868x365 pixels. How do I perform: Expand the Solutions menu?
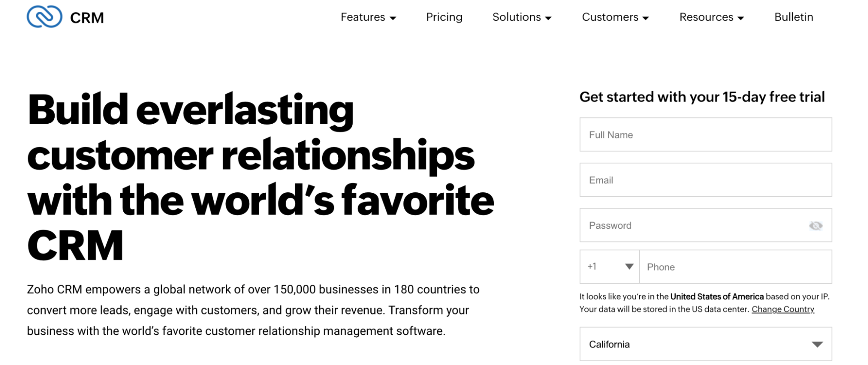click(x=521, y=17)
